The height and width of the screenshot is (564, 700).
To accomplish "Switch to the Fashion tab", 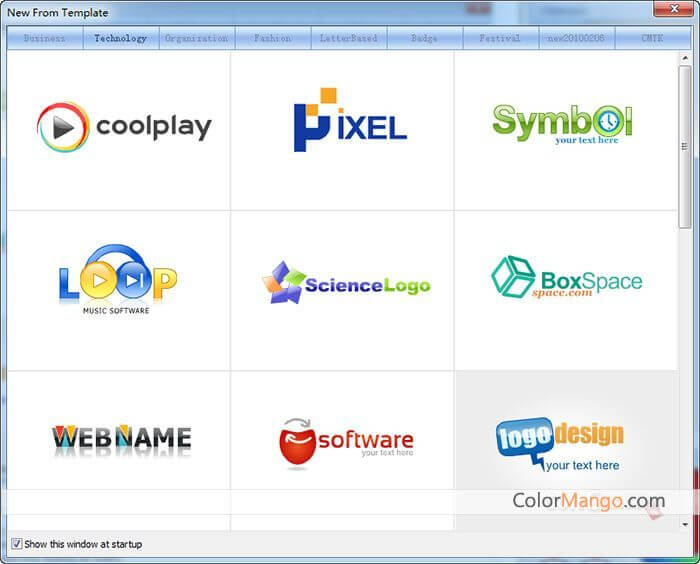I will tap(272, 38).
